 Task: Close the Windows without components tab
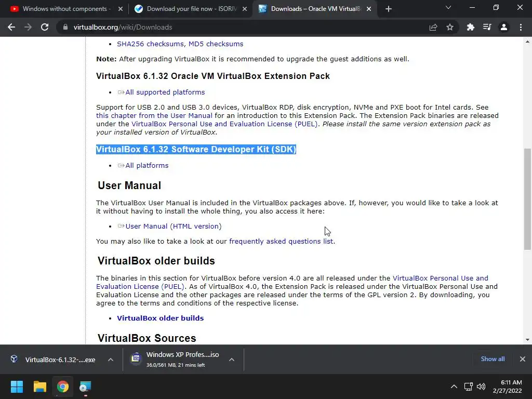click(x=121, y=9)
